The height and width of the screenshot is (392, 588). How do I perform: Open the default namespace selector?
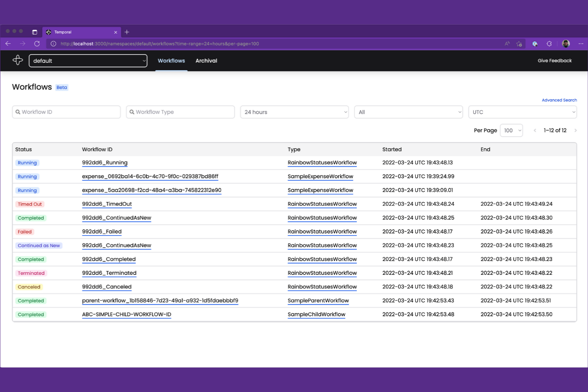pyautogui.click(x=88, y=61)
